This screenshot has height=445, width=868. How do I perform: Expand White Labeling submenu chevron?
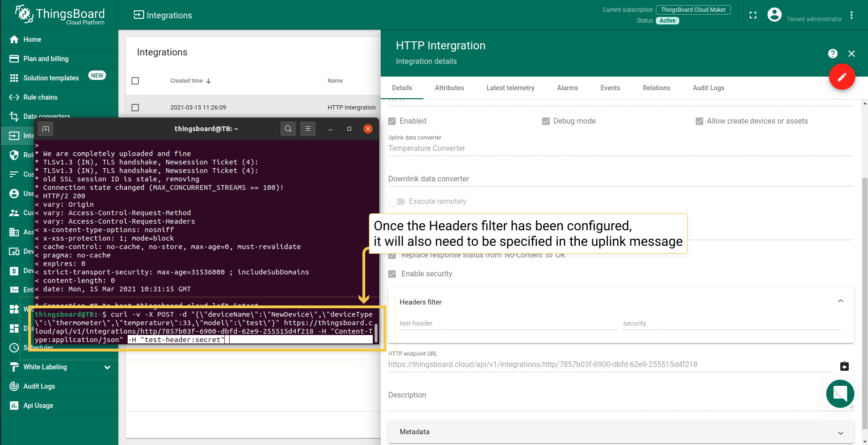click(108, 367)
